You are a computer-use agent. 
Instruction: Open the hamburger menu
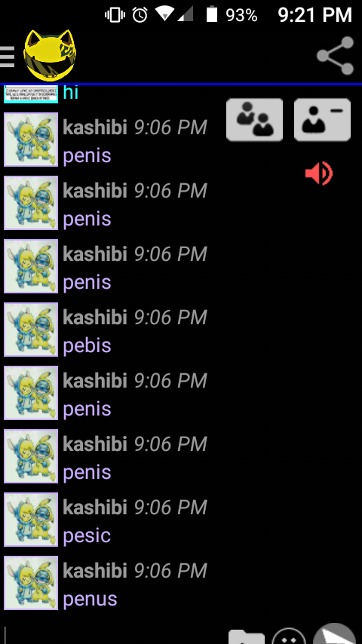point(7,57)
